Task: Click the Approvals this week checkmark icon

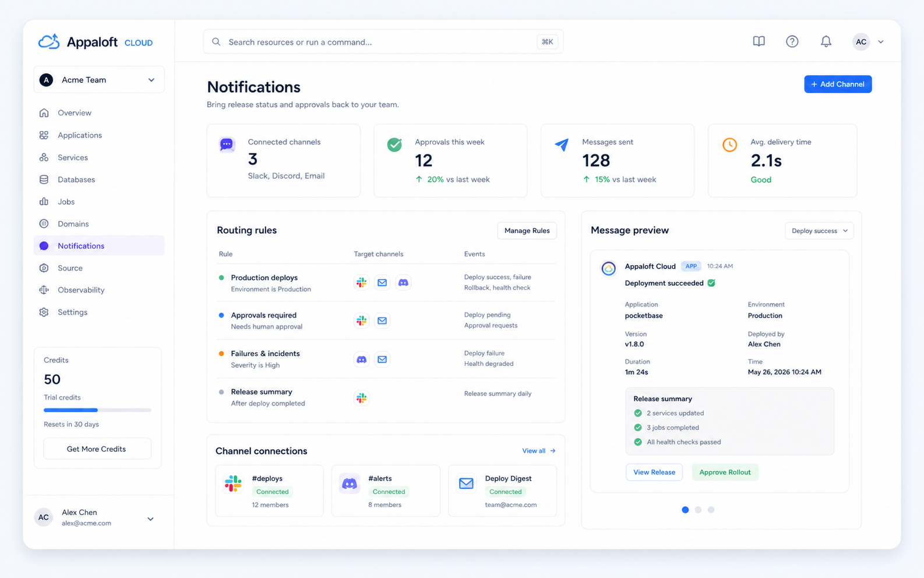Action: coord(394,144)
